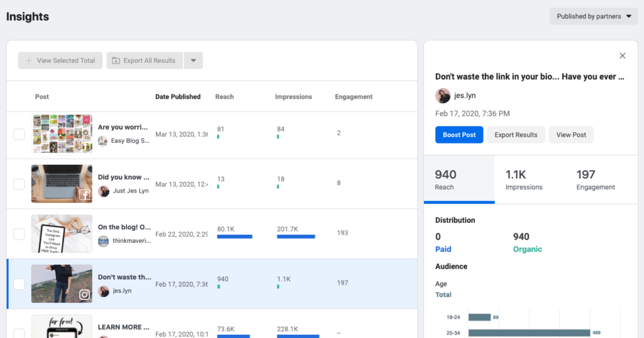Screen dimensions: 644x338
Task: Sort by Date Published column header
Action: pyautogui.click(x=178, y=97)
